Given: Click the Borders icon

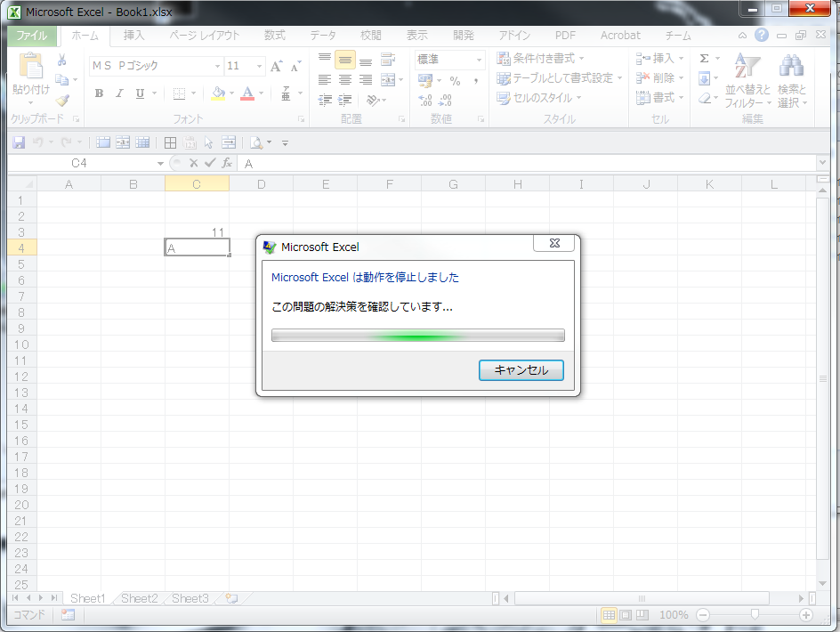Looking at the screenshot, I should (180, 93).
